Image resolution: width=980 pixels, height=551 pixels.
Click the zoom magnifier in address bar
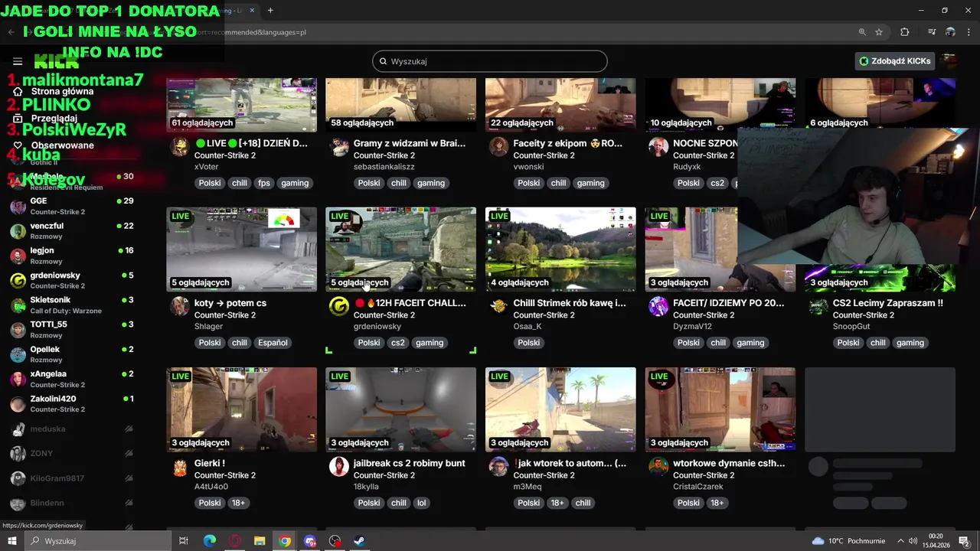pyautogui.click(x=862, y=32)
